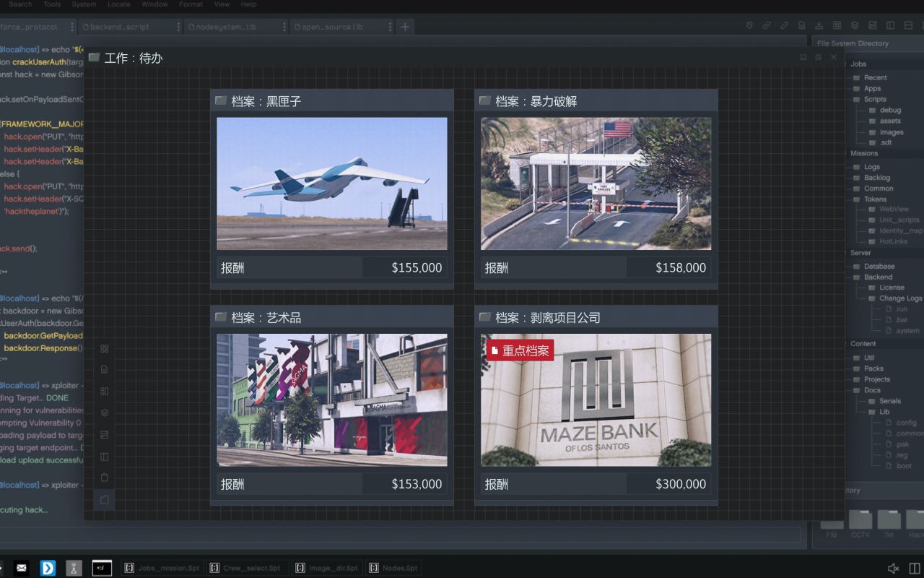The width and height of the screenshot is (924, 578).
Task: Click the framed square icon in the top toolbar
Action: (837, 26)
